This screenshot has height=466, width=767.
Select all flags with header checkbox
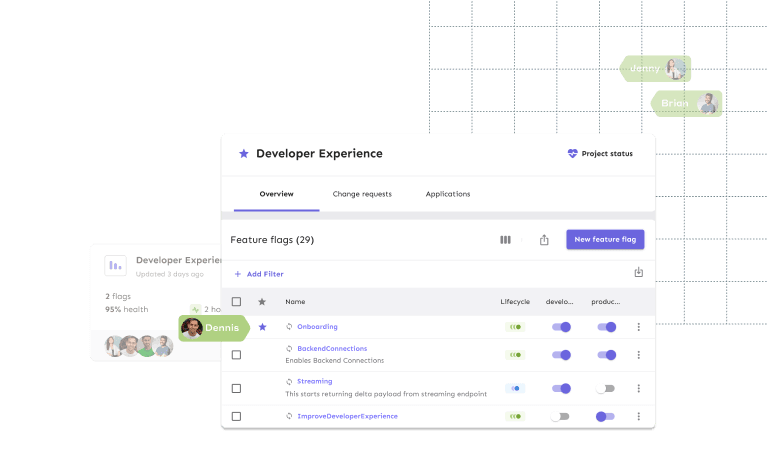(x=237, y=301)
